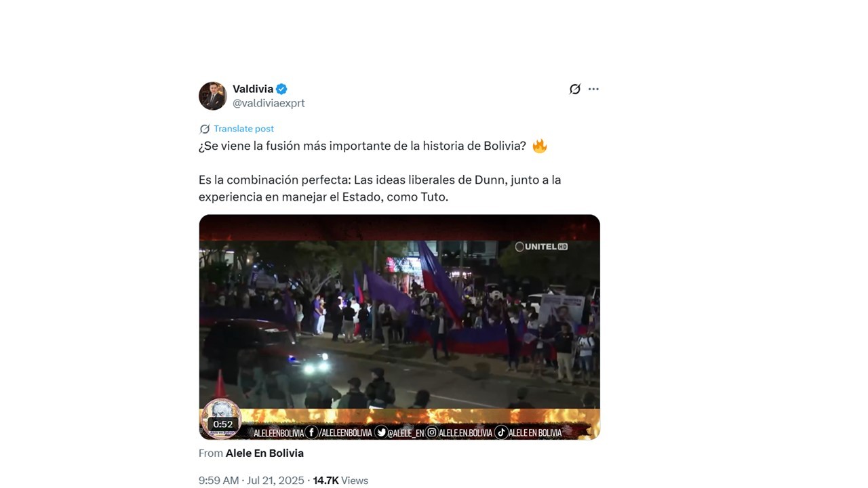The height and width of the screenshot is (488, 868).
Task: Click the Valdivia display name
Action: 253,89
